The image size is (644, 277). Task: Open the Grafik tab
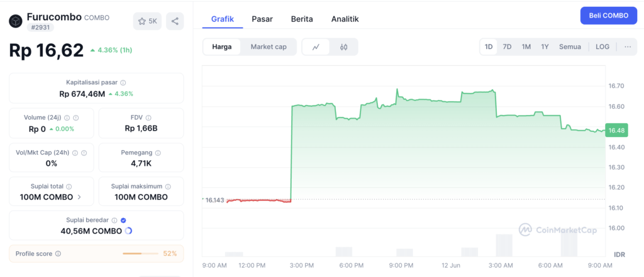(x=223, y=19)
